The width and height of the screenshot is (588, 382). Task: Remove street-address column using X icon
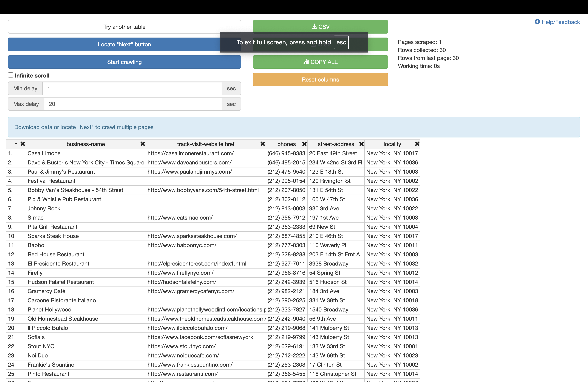click(x=361, y=144)
